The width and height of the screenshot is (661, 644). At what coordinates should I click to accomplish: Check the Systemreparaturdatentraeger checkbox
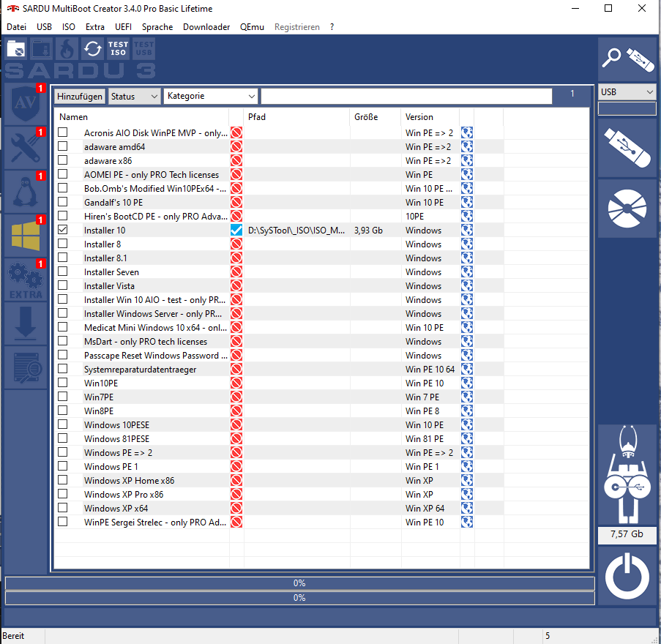click(63, 369)
